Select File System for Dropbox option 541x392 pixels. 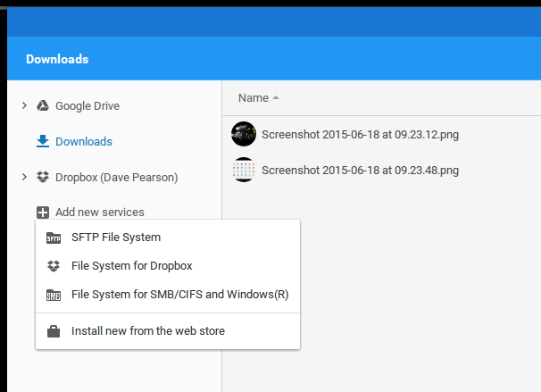coord(168,266)
